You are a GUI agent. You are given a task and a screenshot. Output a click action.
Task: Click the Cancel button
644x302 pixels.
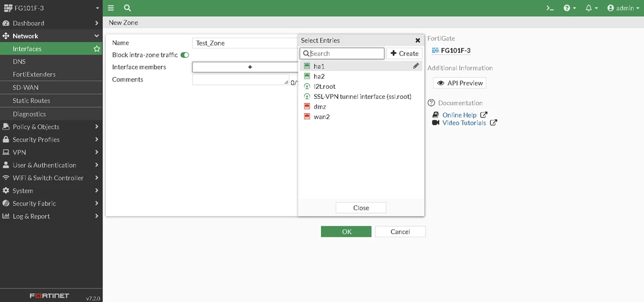(400, 232)
